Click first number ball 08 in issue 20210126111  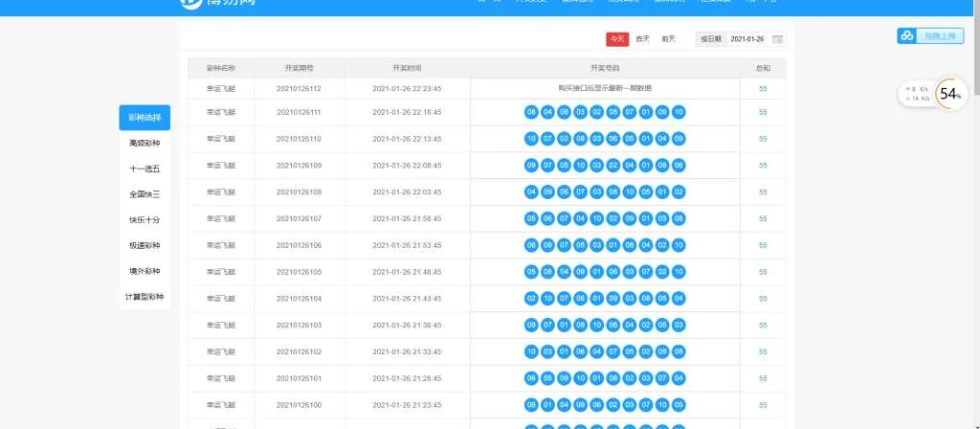pyautogui.click(x=531, y=112)
